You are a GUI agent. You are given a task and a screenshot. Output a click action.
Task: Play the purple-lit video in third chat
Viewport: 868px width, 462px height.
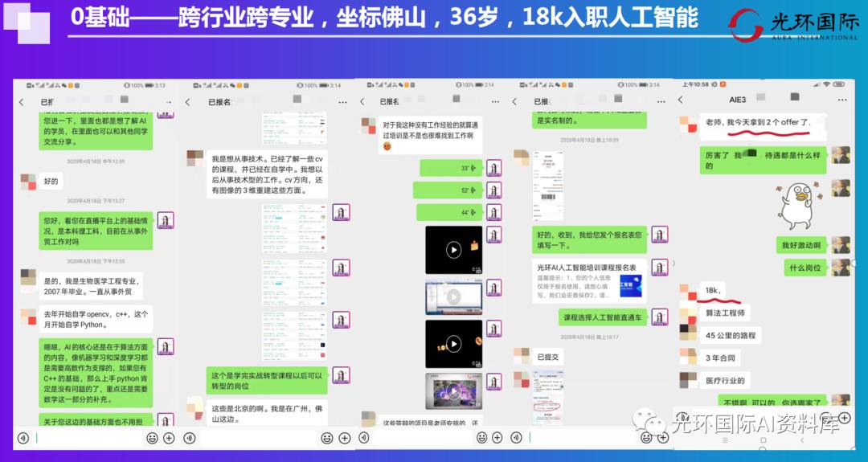453,391
